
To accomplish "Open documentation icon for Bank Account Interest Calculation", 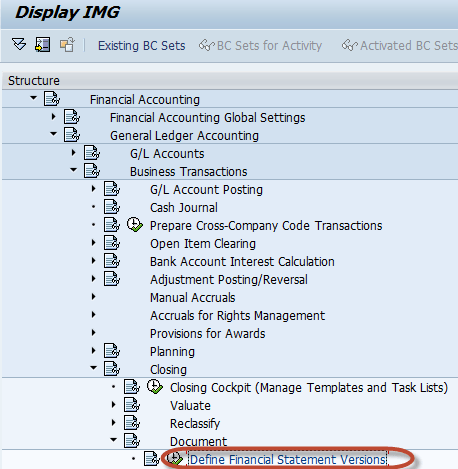I will point(112,261).
